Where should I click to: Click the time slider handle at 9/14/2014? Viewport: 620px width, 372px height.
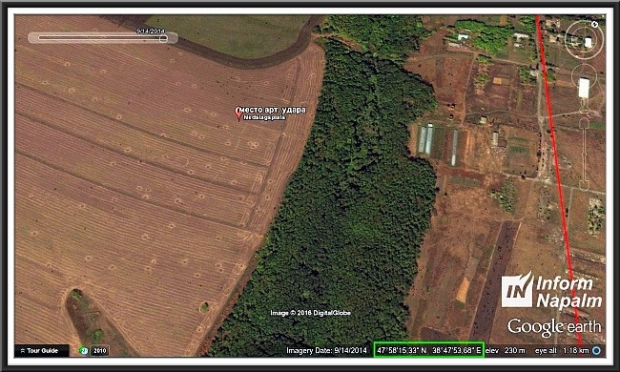[163, 38]
